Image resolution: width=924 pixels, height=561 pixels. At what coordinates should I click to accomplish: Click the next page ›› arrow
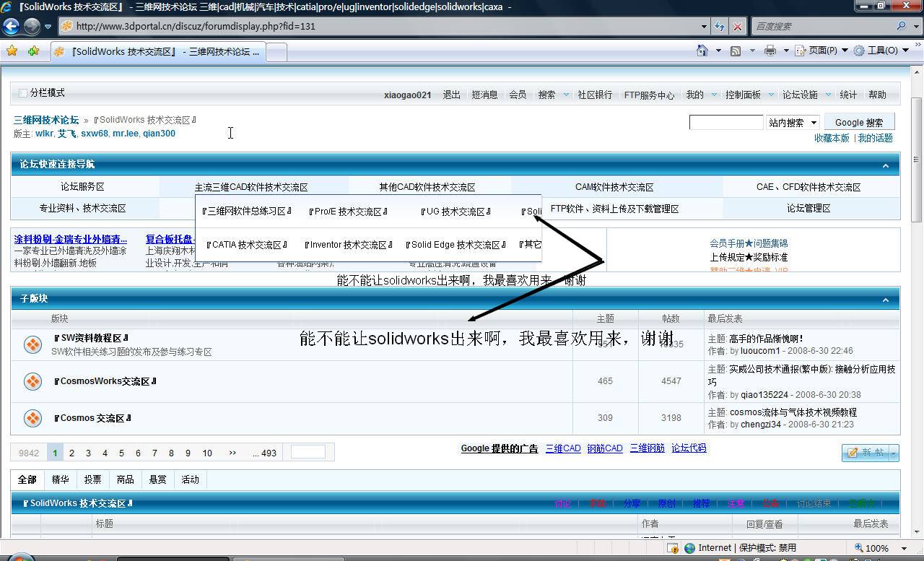pos(232,453)
